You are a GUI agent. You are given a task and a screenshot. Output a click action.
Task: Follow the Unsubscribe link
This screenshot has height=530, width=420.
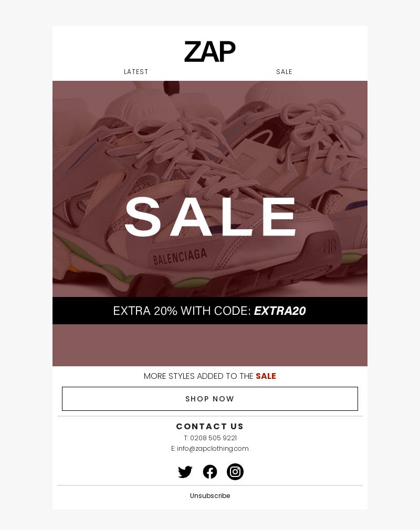pos(210,495)
